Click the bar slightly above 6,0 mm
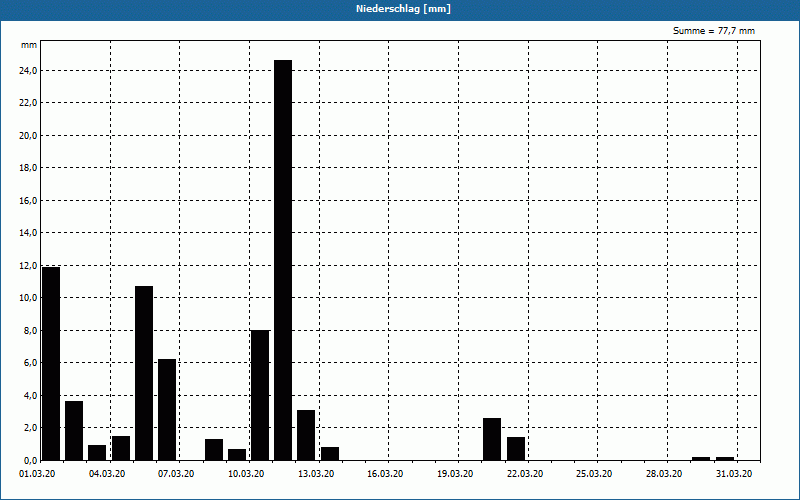The width and height of the screenshot is (800, 500). point(167,410)
